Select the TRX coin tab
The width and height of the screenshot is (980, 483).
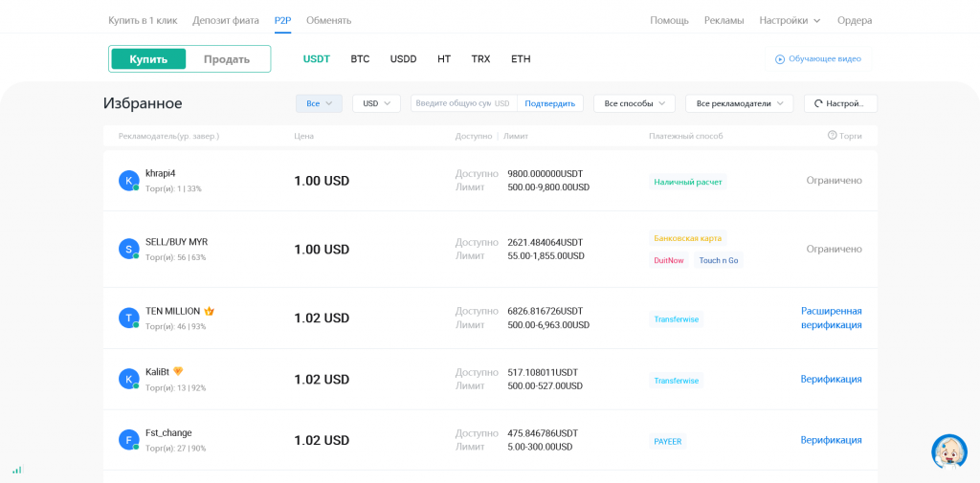pyautogui.click(x=480, y=59)
